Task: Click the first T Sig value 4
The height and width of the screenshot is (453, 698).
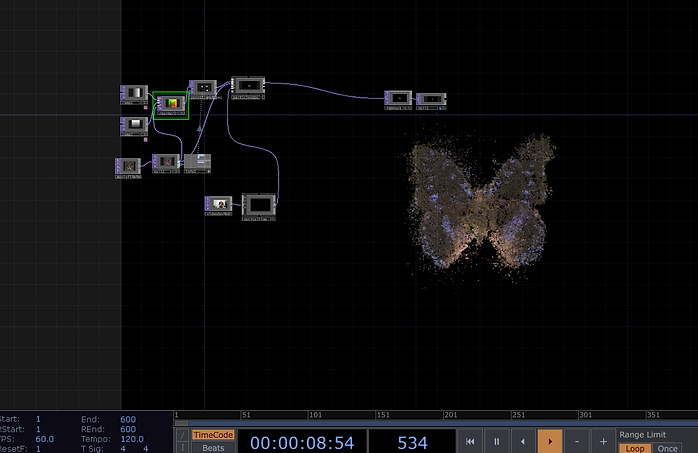Action: [x=123, y=449]
